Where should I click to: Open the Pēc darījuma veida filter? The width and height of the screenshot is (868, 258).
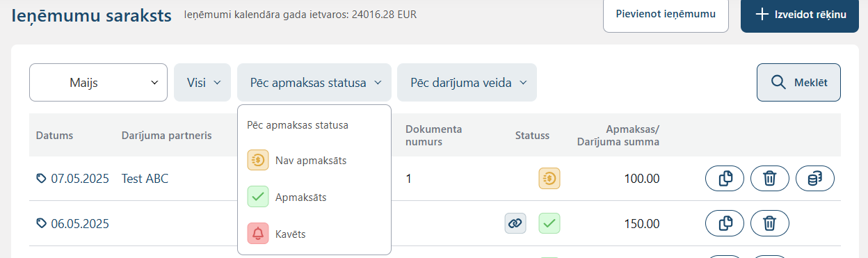pyautogui.click(x=467, y=82)
